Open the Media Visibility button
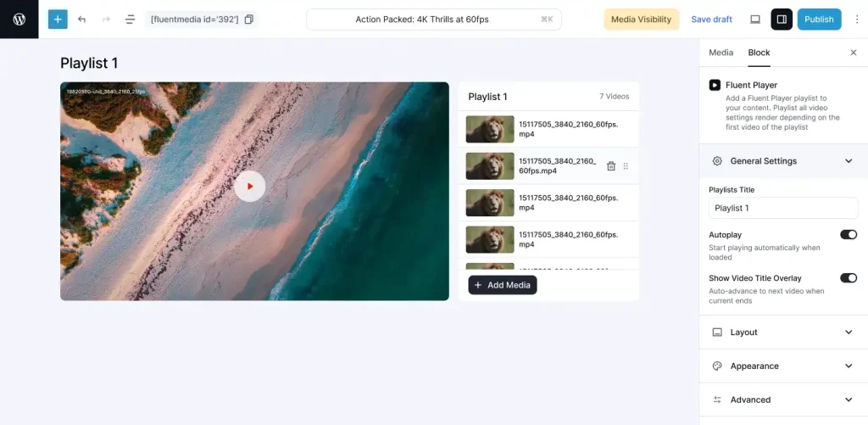868x425 pixels. pos(641,20)
